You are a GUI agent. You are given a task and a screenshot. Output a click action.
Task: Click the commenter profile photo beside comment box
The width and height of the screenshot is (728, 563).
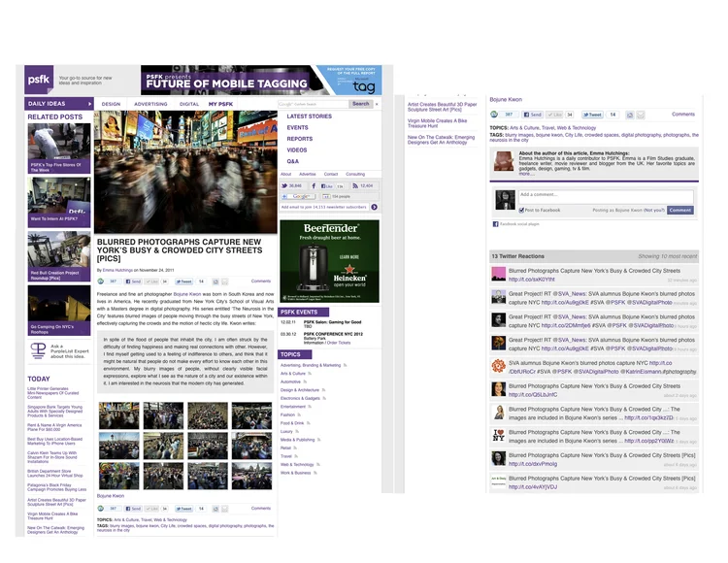click(505, 200)
